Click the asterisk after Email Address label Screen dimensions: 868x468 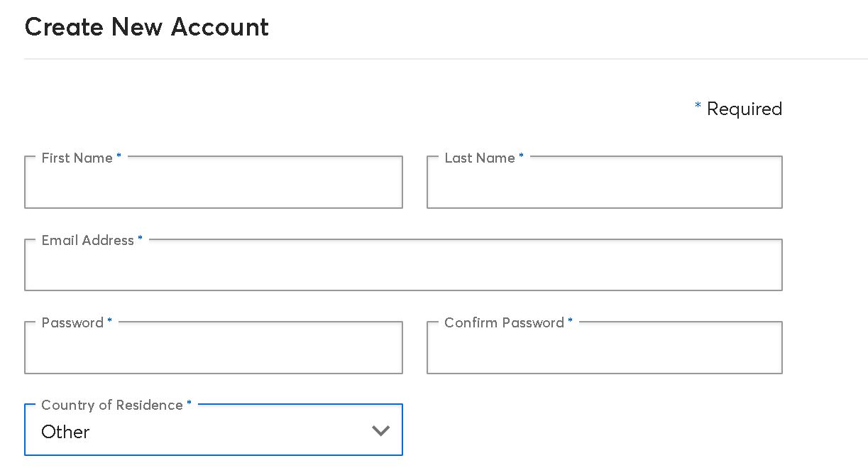(x=140, y=238)
